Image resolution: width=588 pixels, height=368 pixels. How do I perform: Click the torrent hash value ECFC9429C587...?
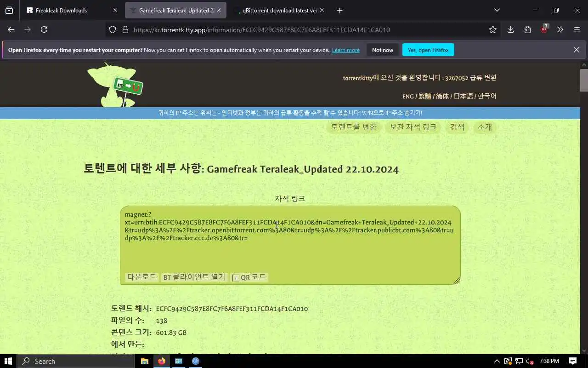[x=232, y=309]
